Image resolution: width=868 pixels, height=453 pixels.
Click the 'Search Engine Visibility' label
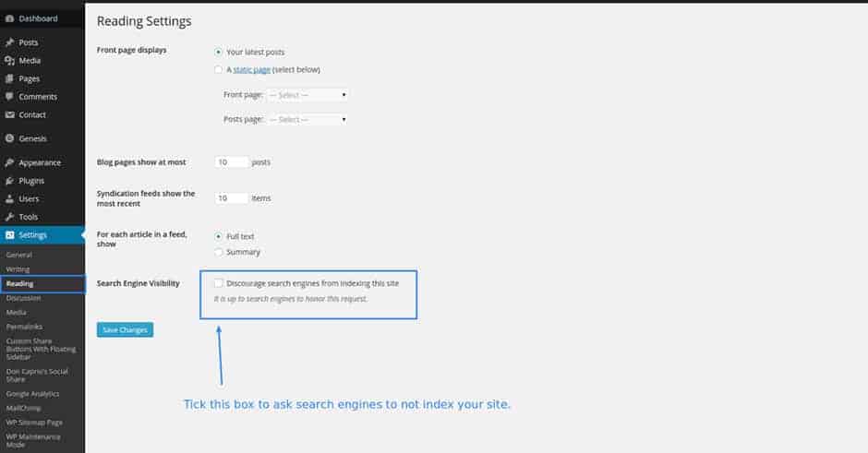click(139, 283)
